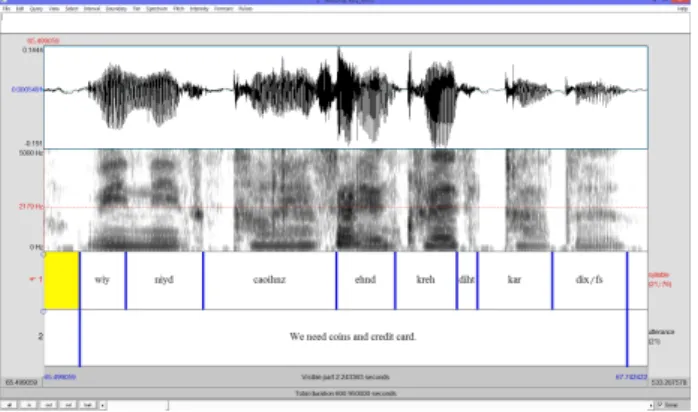Image resolution: width=698 pixels, height=412 pixels.
Task: Click the total duration playback bar
Action: tap(345, 393)
